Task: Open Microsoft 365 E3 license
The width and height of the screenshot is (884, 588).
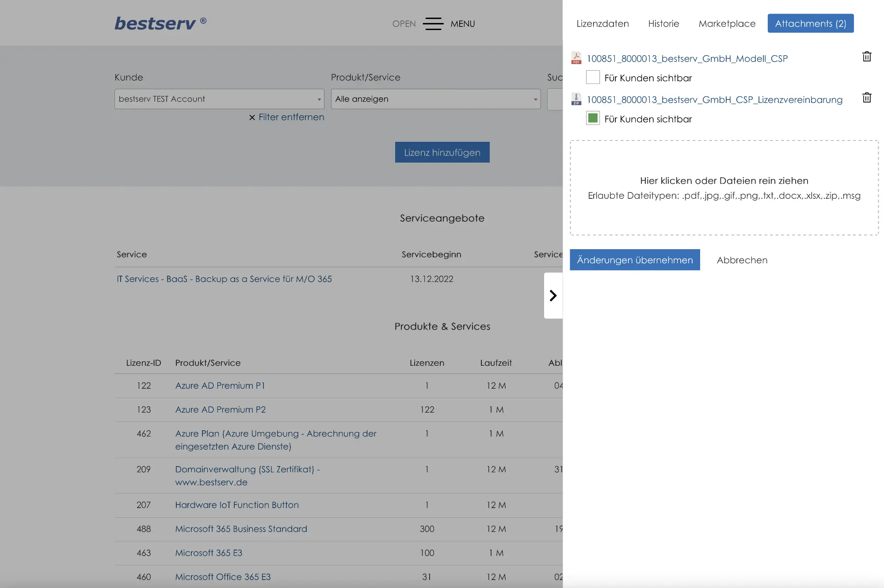Action: [x=209, y=553]
